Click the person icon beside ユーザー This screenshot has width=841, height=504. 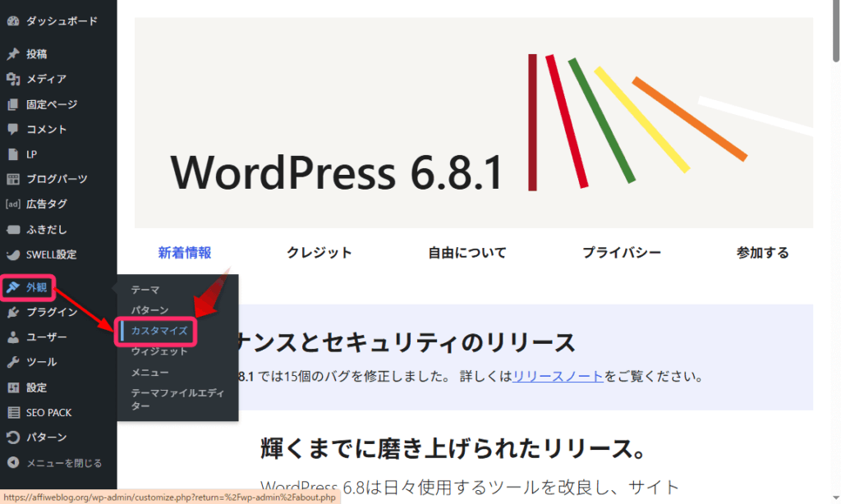(x=13, y=337)
